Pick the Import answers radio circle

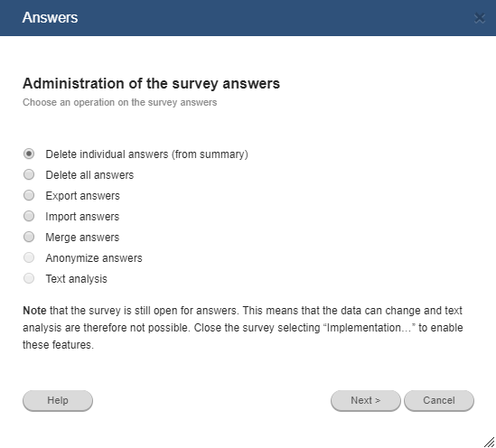(29, 216)
